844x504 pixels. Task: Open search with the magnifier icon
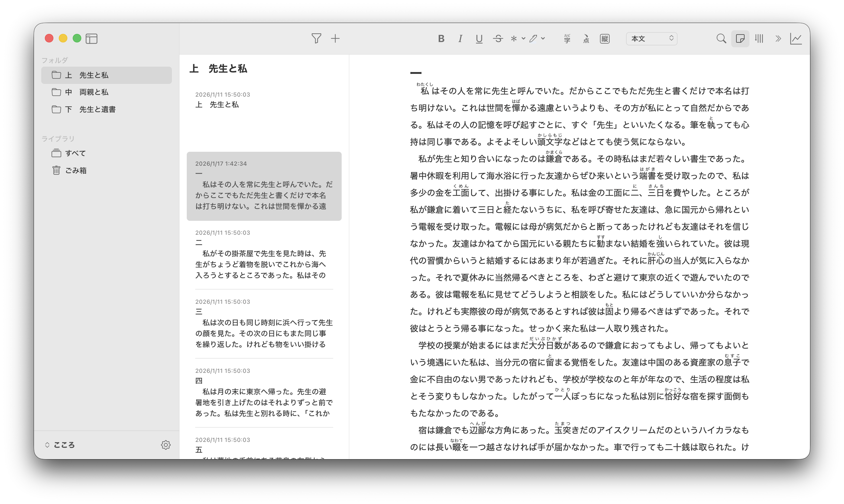(x=721, y=39)
